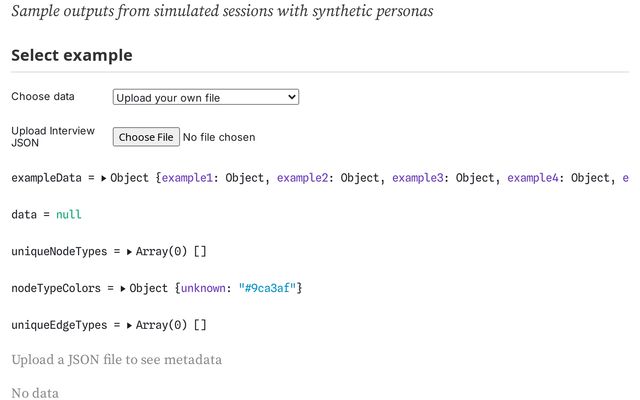Click the null value of data

[69, 214]
